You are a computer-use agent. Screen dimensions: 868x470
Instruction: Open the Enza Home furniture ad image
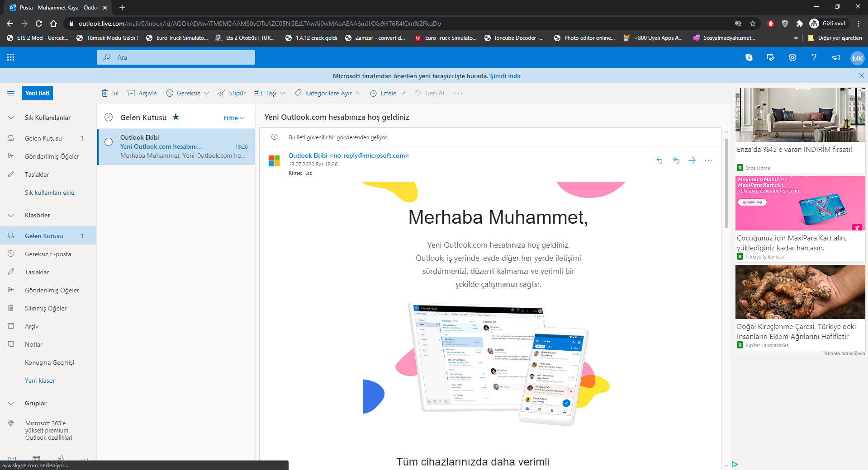click(800, 115)
